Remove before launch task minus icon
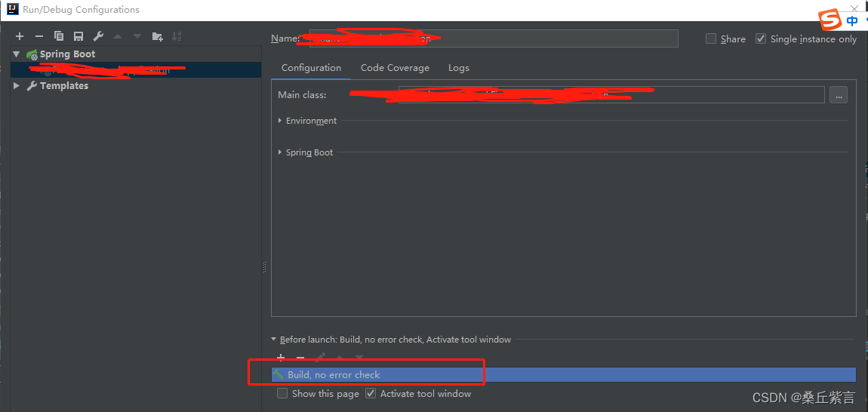The width and height of the screenshot is (868, 412). point(300,358)
